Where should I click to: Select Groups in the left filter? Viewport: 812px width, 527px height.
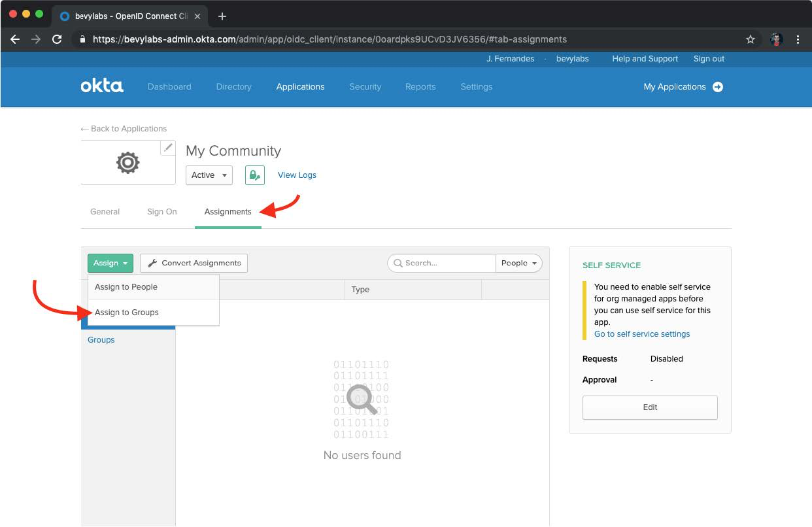click(x=101, y=340)
